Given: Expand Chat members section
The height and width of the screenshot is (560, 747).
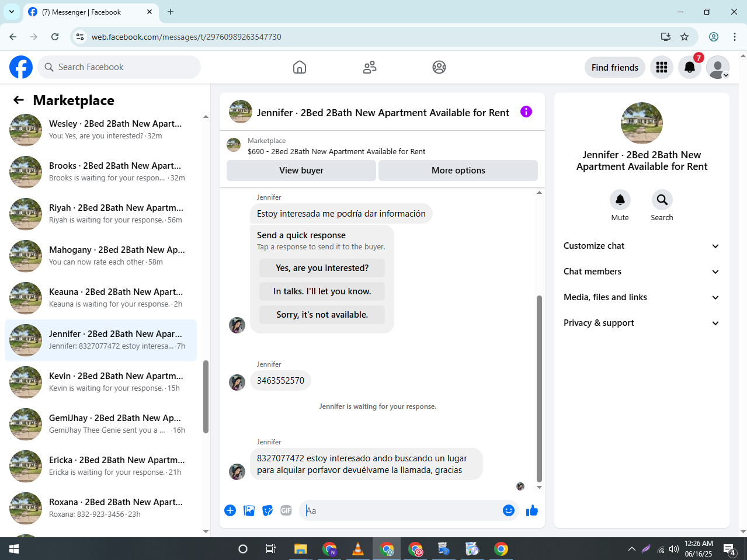Looking at the screenshot, I should point(641,272).
